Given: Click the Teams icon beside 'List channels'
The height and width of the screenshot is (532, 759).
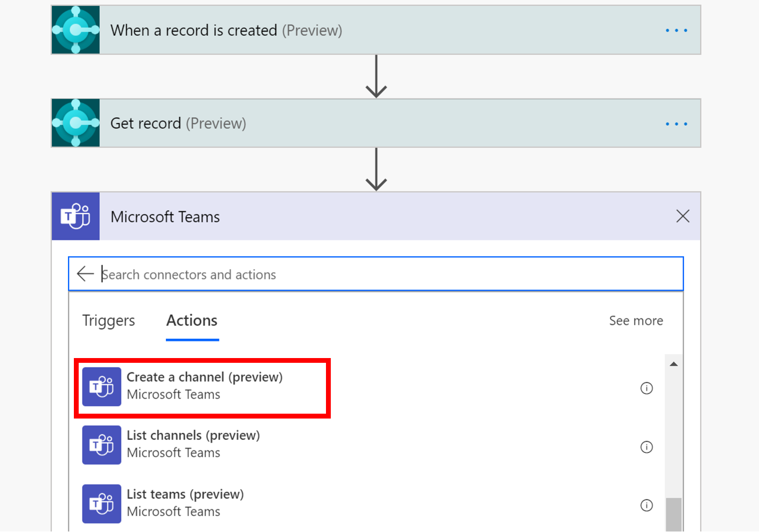Looking at the screenshot, I should (x=102, y=445).
